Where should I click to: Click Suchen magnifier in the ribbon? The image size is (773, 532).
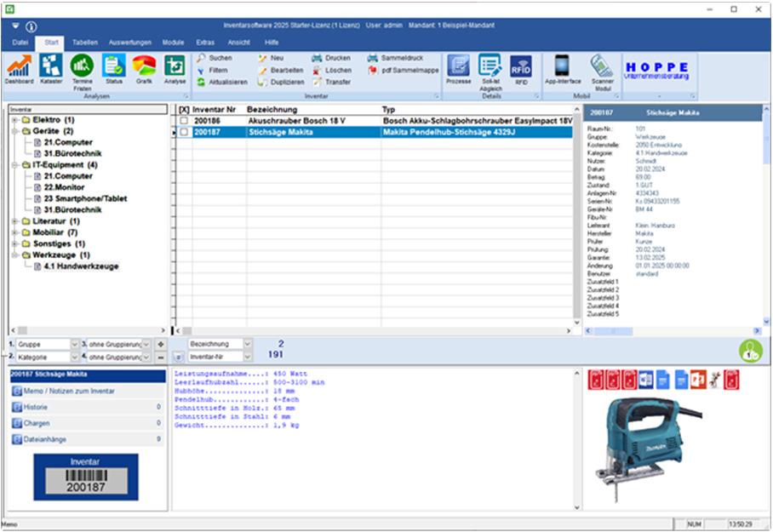click(x=215, y=58)
